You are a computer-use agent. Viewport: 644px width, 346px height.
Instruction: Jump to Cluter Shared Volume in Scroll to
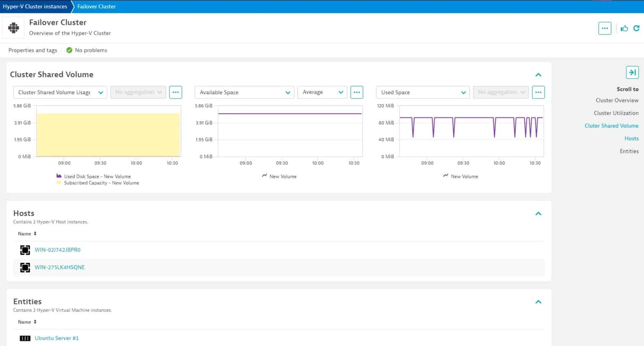(612, 126)
